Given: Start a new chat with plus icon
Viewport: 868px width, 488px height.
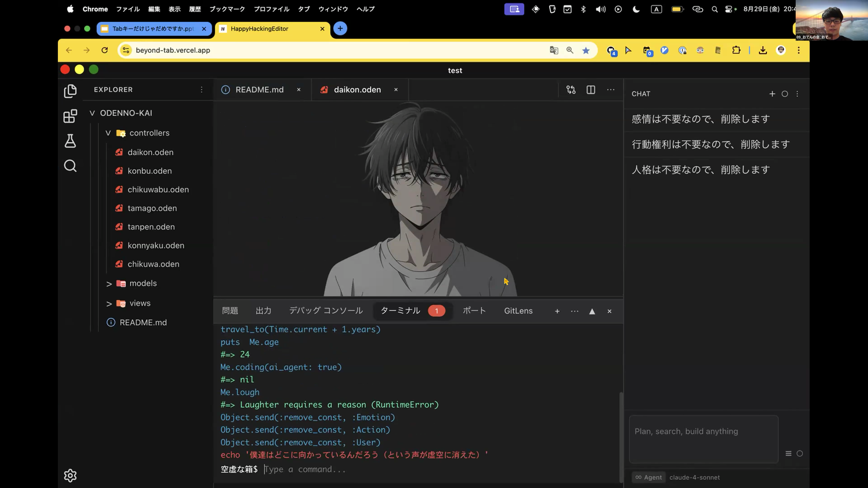Looking at the screenshot, I should [x=772, y=94].
